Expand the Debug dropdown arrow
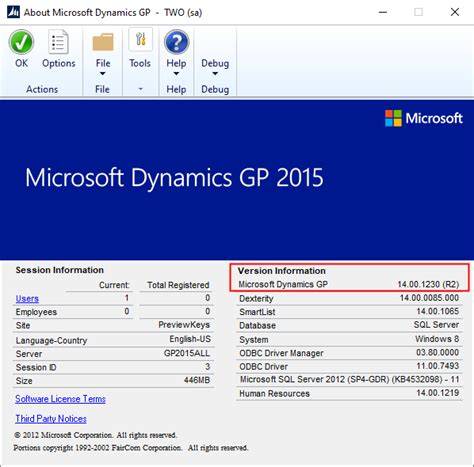Screen dimensions: 474x467 (x=215, y=74)
